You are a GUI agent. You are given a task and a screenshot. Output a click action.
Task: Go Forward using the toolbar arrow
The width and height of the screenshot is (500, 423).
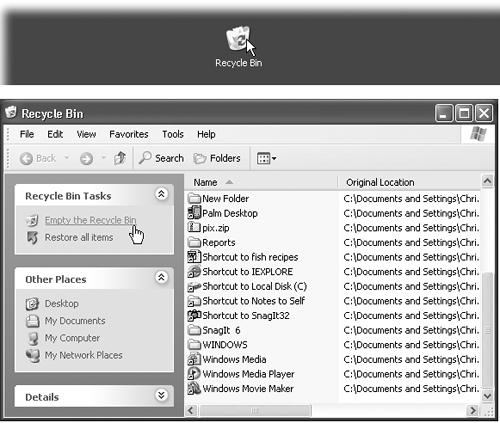86,158
